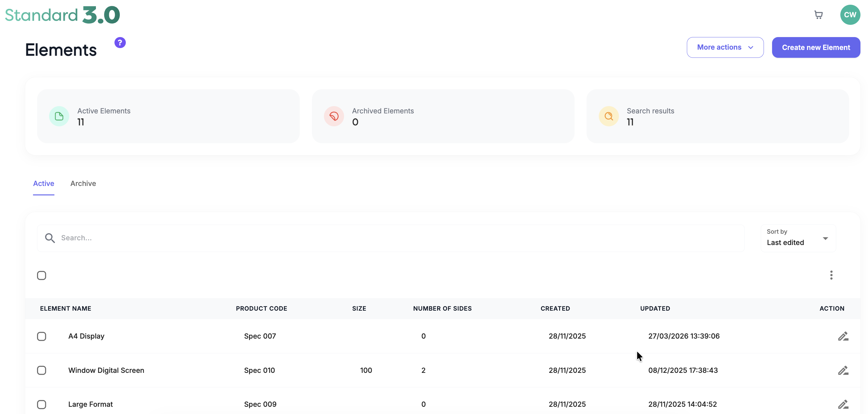Edit the Window Digital Screen element

tap(843, 370)
